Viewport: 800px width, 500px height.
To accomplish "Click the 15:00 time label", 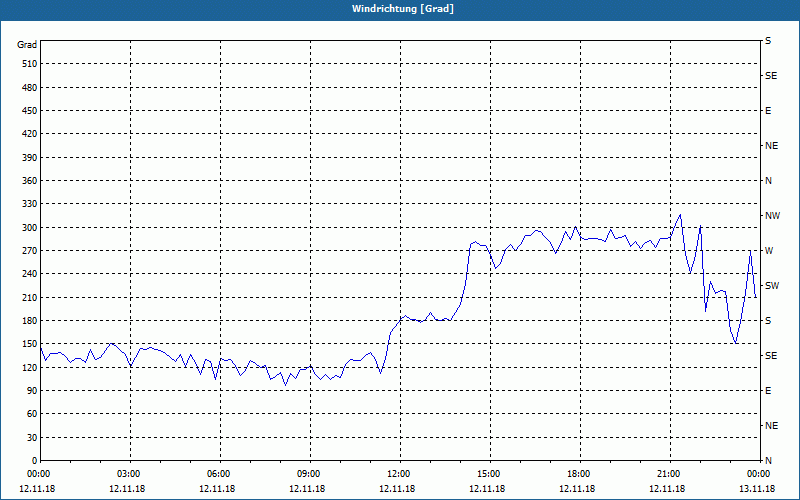I will [x=490, y=474].
